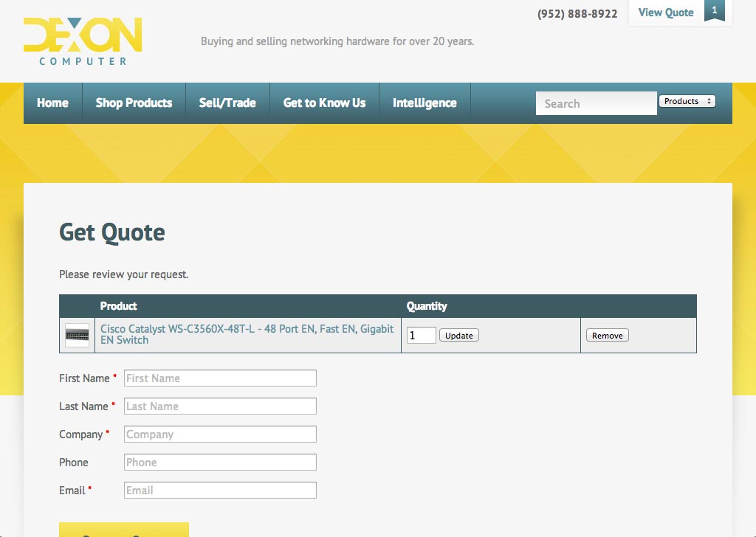Open the quote count badge showing 1

[x=714, y=10]
